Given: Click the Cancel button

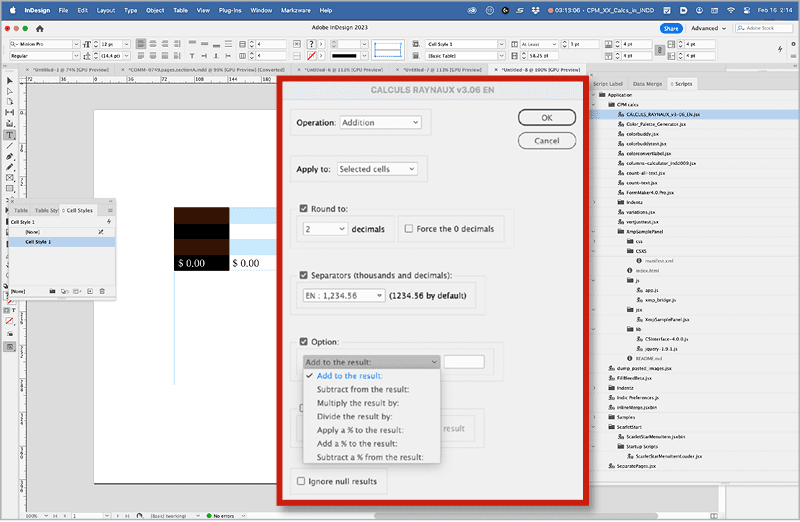Looking at the screenshot, I should (x=547, y=141).
